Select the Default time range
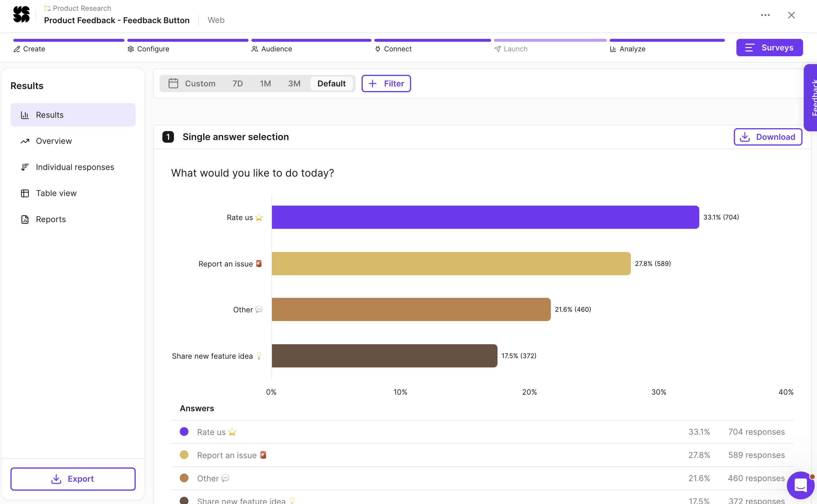The height and width of the screenshot is (504, 817). 331,84
